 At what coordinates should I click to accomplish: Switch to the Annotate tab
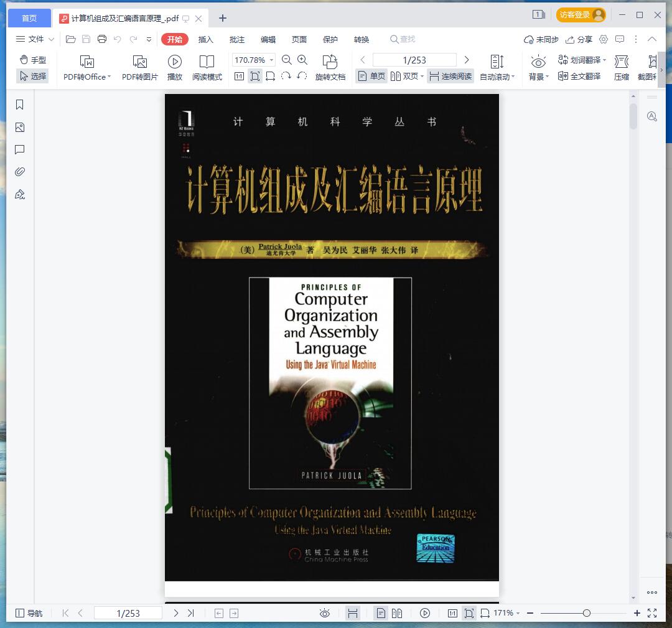tap(237, 39)
